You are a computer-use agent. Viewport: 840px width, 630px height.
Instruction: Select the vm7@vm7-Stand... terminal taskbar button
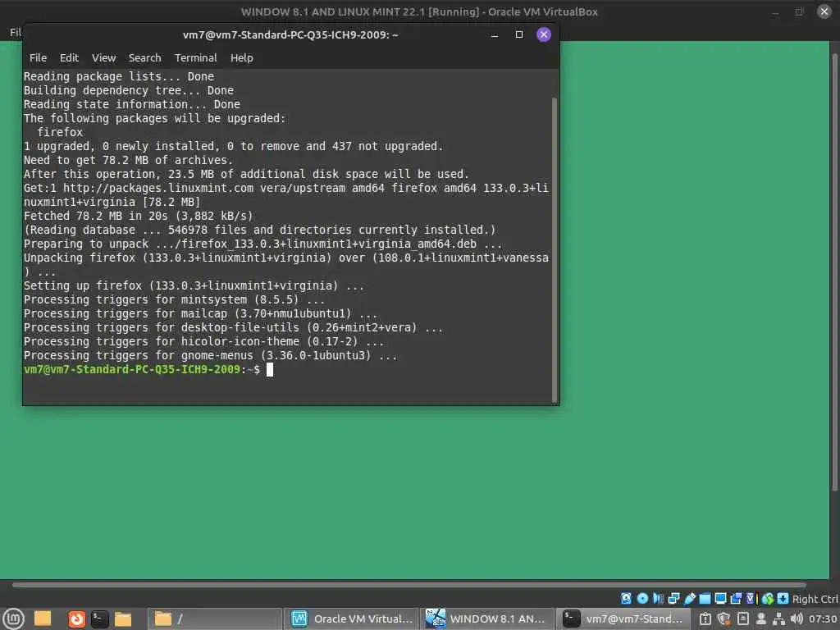[x=623, y=619]
